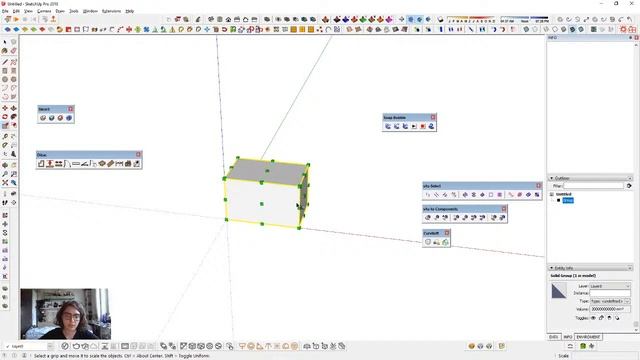Screen dimensions: 640x360
Task: Open the Extensions menu
Action: (x=111, y=11)
